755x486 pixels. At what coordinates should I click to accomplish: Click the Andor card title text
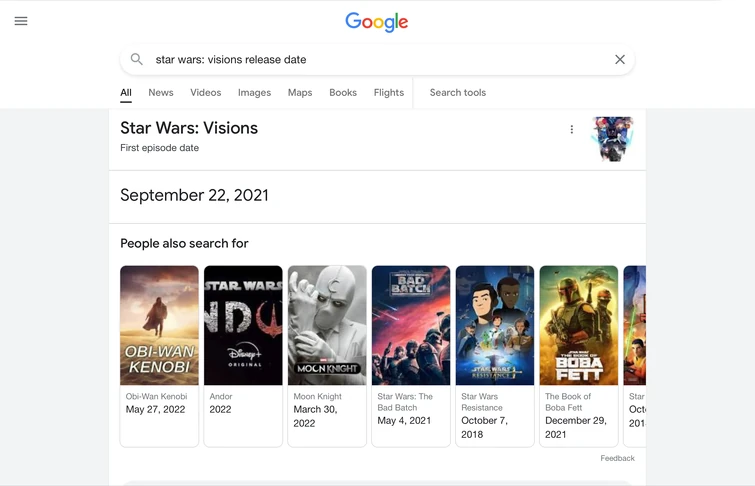tap(221, 396)
